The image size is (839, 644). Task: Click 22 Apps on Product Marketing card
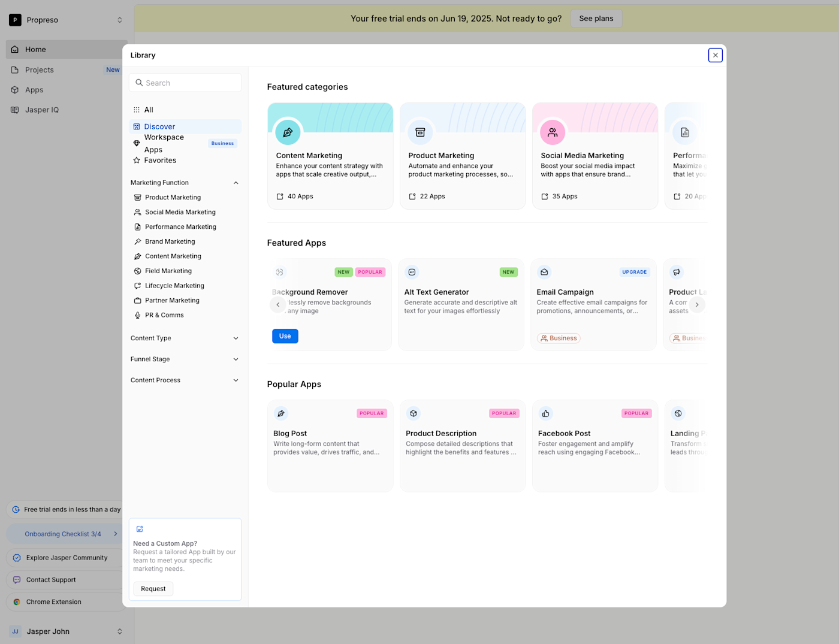[x=427, y=196]
